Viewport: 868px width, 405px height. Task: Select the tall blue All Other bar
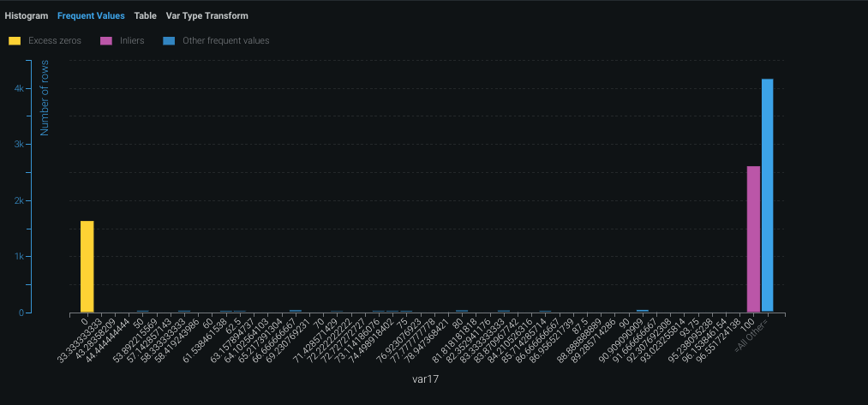767,195
